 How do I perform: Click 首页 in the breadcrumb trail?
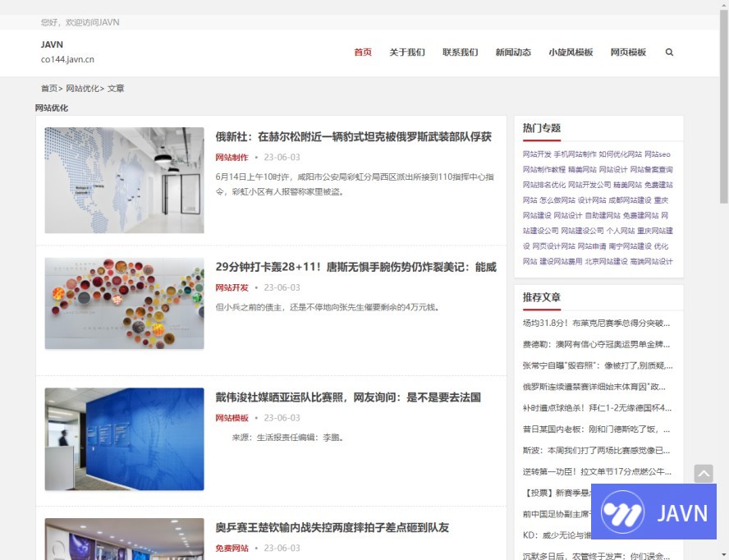pyautogui.click(x=48, y=89)
